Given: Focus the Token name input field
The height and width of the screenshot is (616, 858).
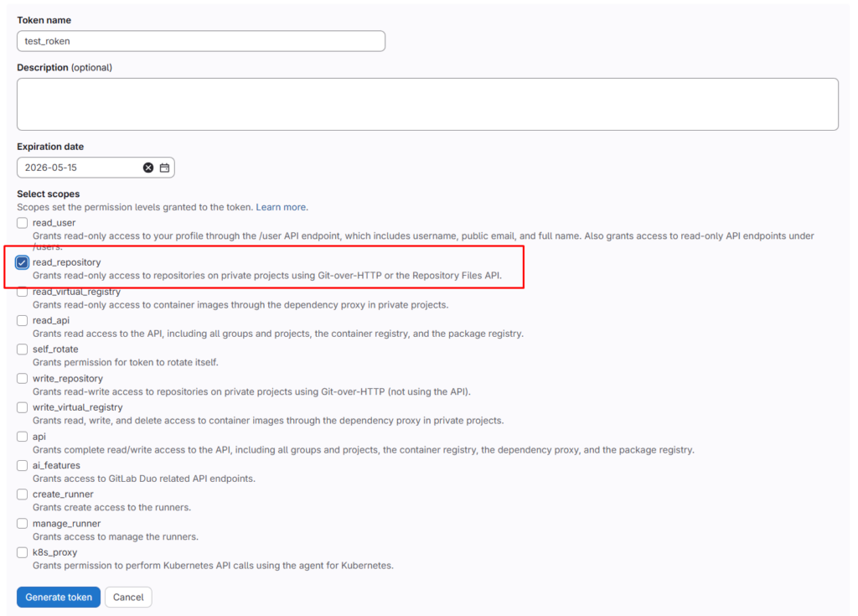Looking at the screenshot, I should coord(201,41).
